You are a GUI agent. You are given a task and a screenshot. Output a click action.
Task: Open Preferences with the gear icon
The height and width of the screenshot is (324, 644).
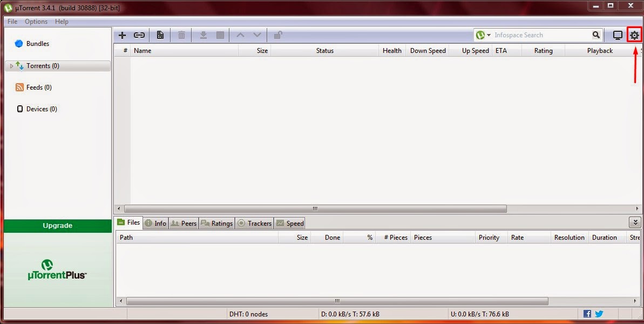[635, 35]
